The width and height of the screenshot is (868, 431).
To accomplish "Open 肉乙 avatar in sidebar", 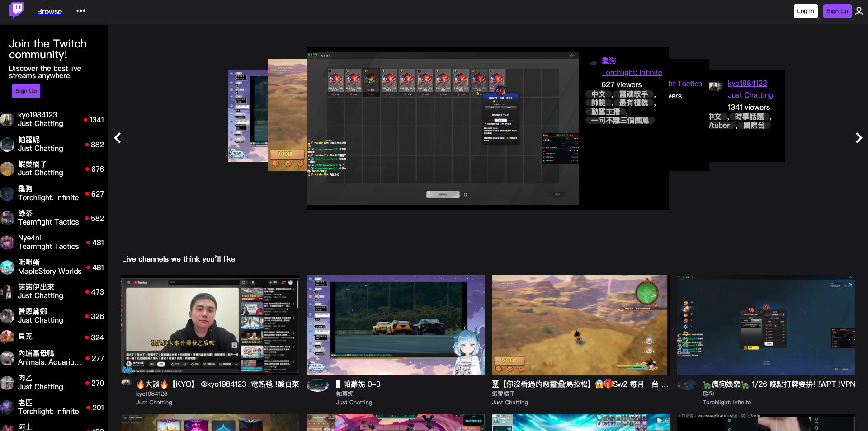I will 7,383.
